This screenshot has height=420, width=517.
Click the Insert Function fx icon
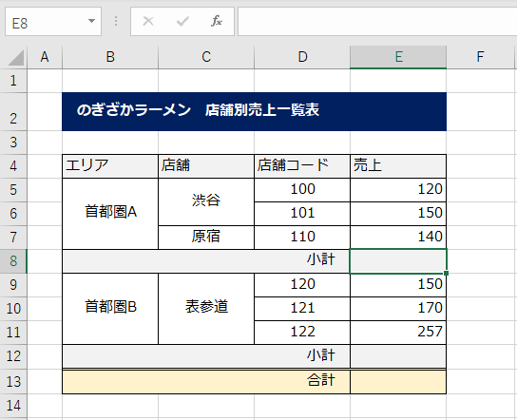coord(217,22)
